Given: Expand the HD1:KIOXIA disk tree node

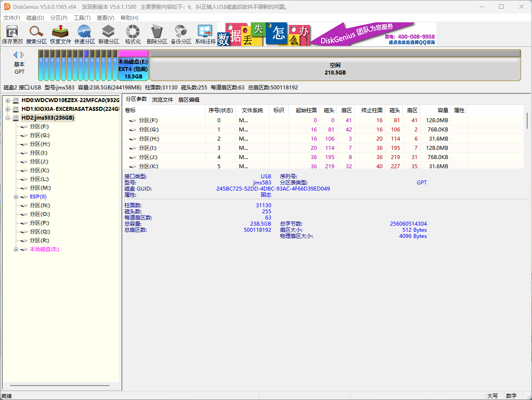Looking at the screenshot, I should tap(7, 109).
